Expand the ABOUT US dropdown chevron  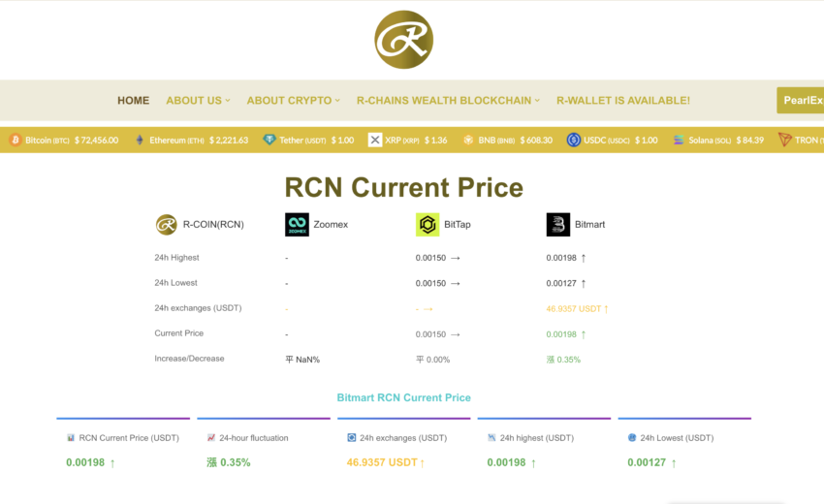tap(228, 101)
